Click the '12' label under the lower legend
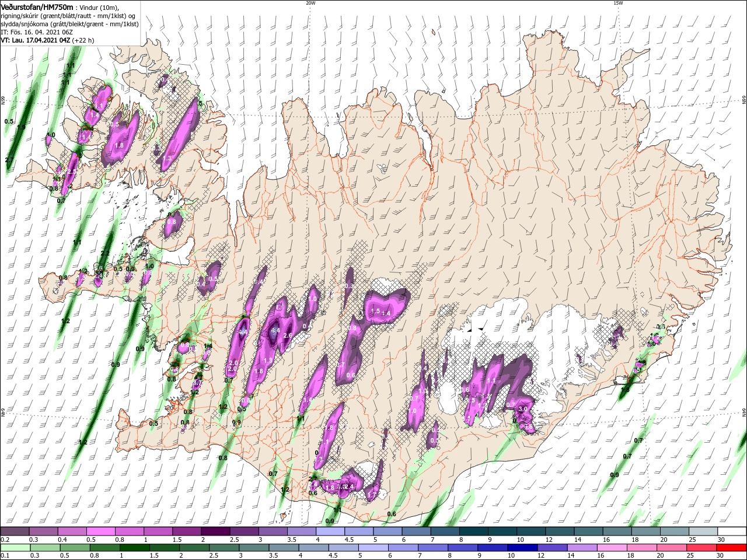This screenshot has height=560, width=747. click(x=542, y=556)
